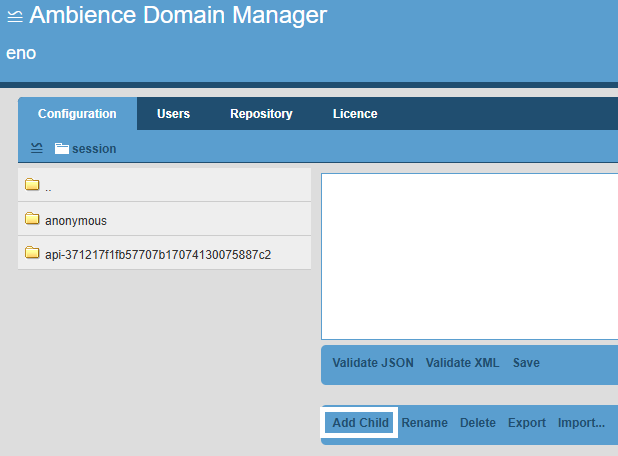Screen dimensions: 618x456
Task: Click the highlighted Add Child button
Action: pyautogui.click(x=361, y=422)
